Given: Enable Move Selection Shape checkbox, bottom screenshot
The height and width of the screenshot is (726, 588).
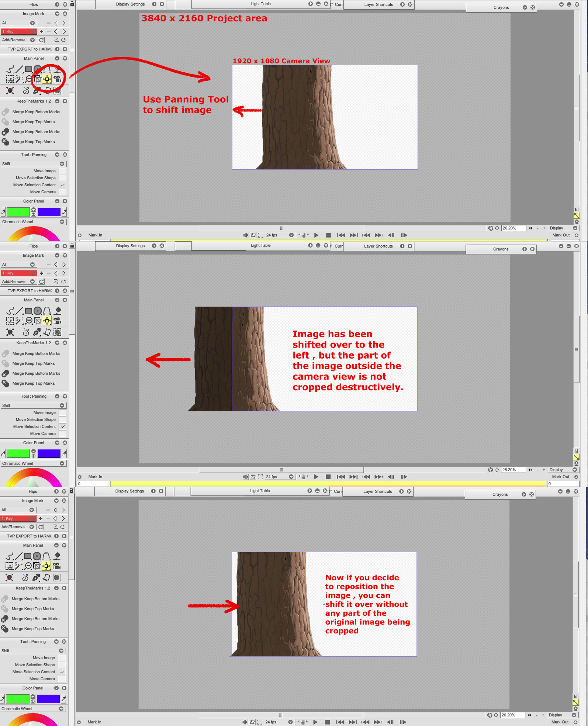Looking at the screenshot, I should (x=62, y=665).
